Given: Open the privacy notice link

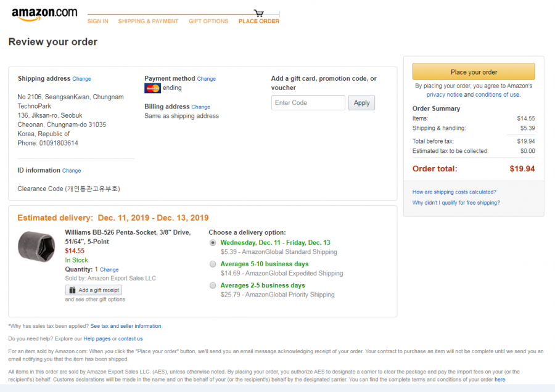Looking at the screenshot, I should (444, 95).
